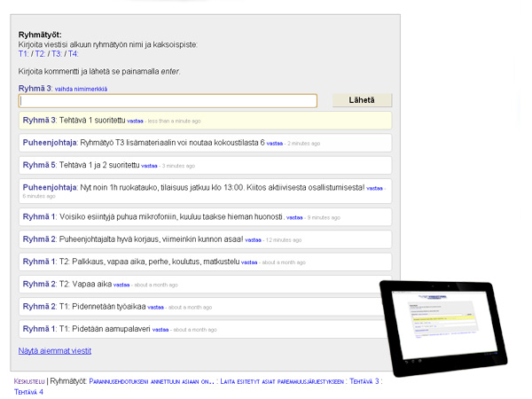The width and height of the screenshot is (532, 399).
Task: Reply to Ryhmä 3 'Tehtävä 1 suoritettu' message
Action: click(135, 121)
